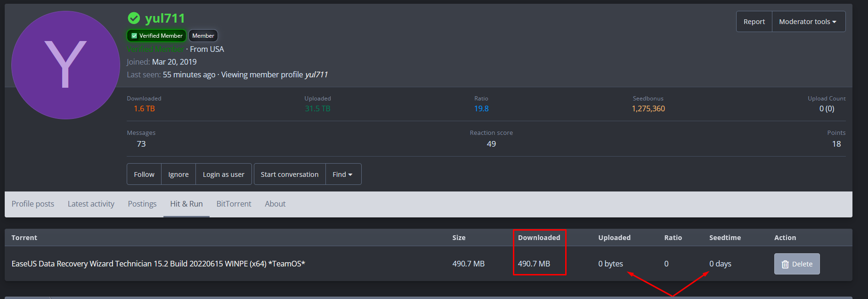Image resolution: width=868 pixels, height=299 pixels.
Task: Select the Postings tab
Action: (142, 204)
